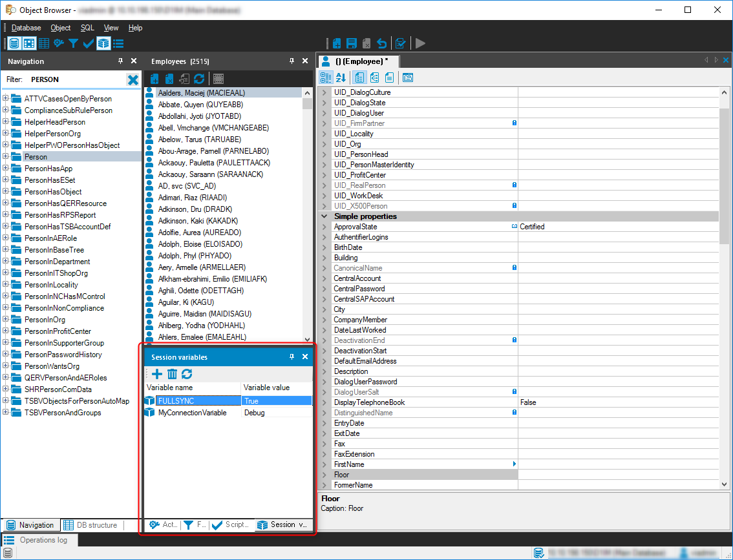This screenshot has width=733, height=560.
Task: Clear the PERSON filter with the X icon
Action: coord(133,79)
